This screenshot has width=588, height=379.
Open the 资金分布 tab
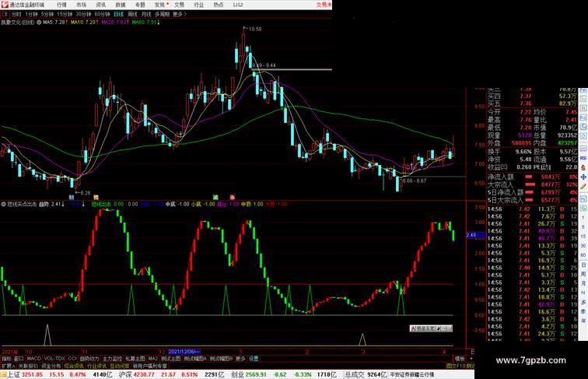click(x=51, y=366)
